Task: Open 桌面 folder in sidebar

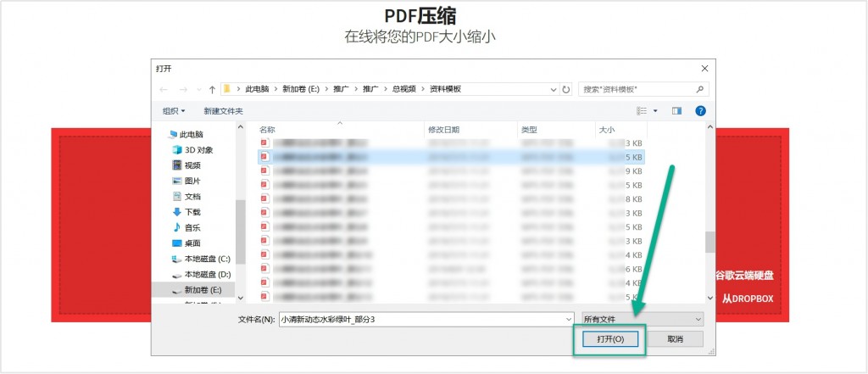Action: 186,243
